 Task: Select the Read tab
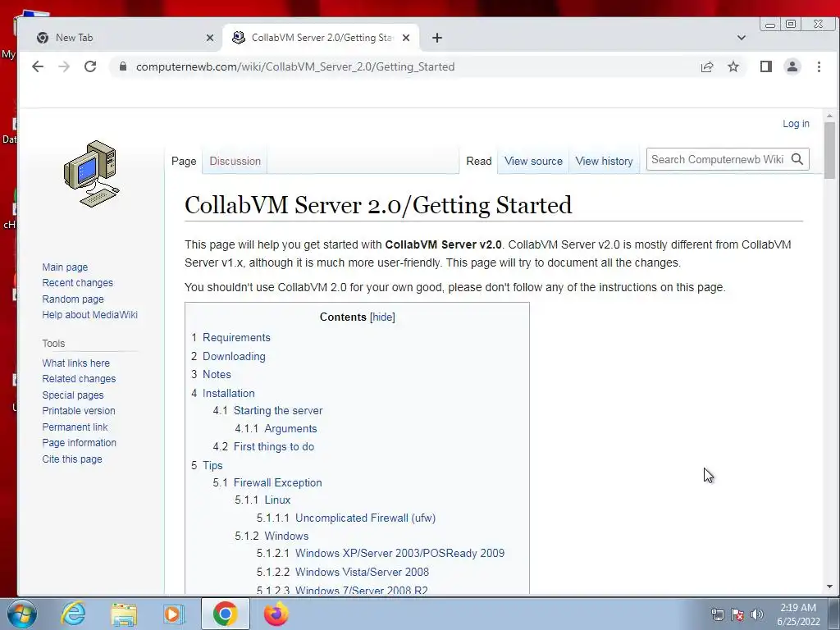pyautogui.click(x=479, y=161)
